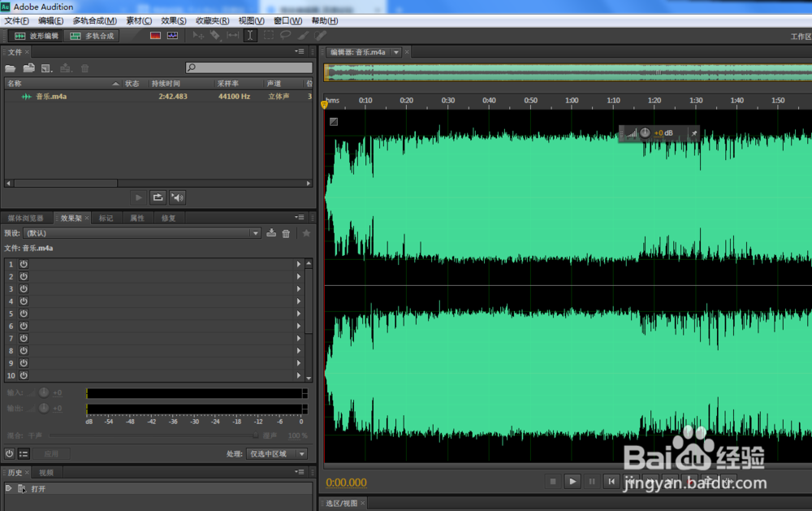
Task: Click the 应用 apply button
Action: pos(51,453)
